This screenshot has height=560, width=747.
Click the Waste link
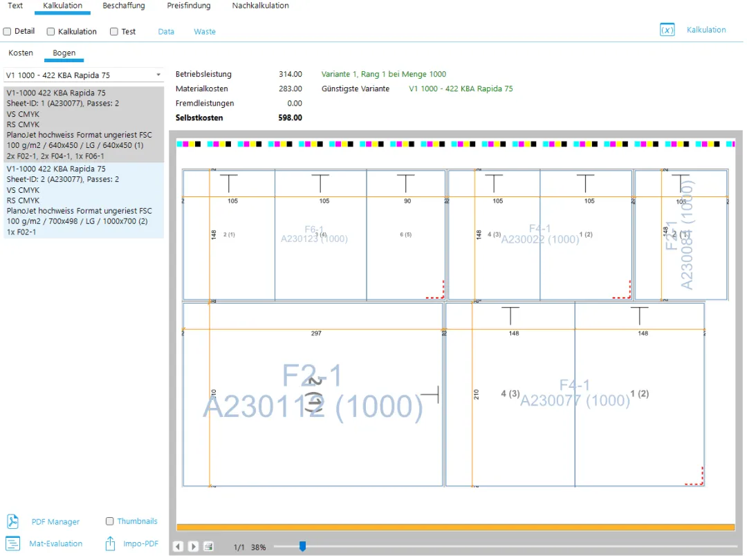pos(205,32)
